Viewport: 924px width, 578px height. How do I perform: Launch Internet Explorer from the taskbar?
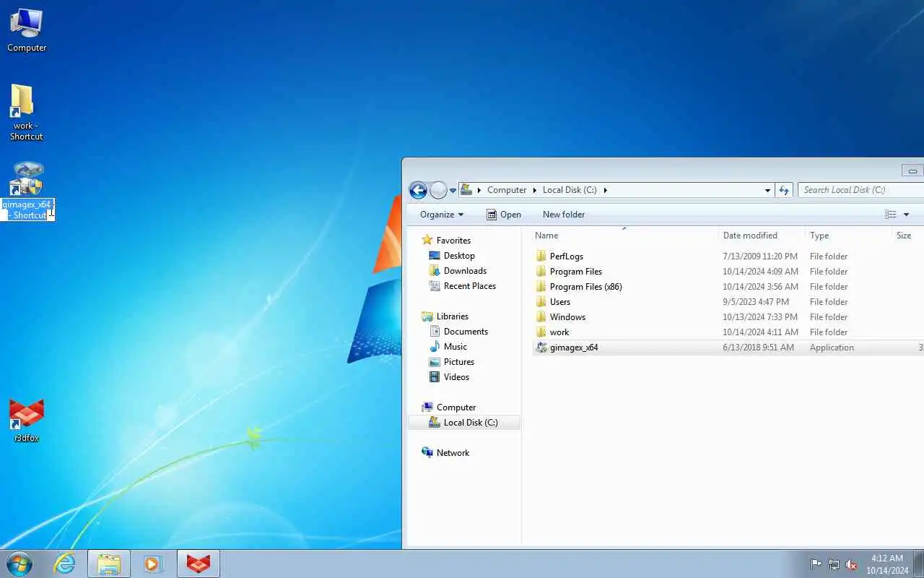coord(65,564)
